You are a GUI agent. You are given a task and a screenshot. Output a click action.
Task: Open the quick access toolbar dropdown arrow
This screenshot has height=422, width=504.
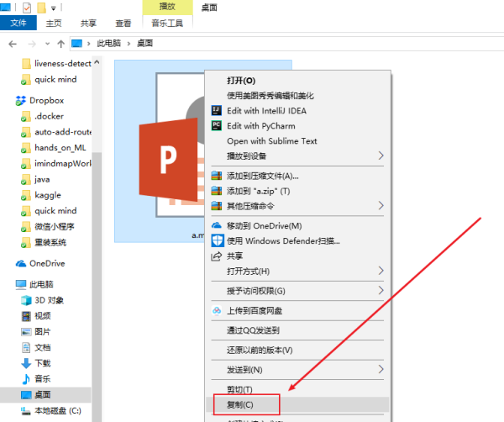click(x=54, y=8)
